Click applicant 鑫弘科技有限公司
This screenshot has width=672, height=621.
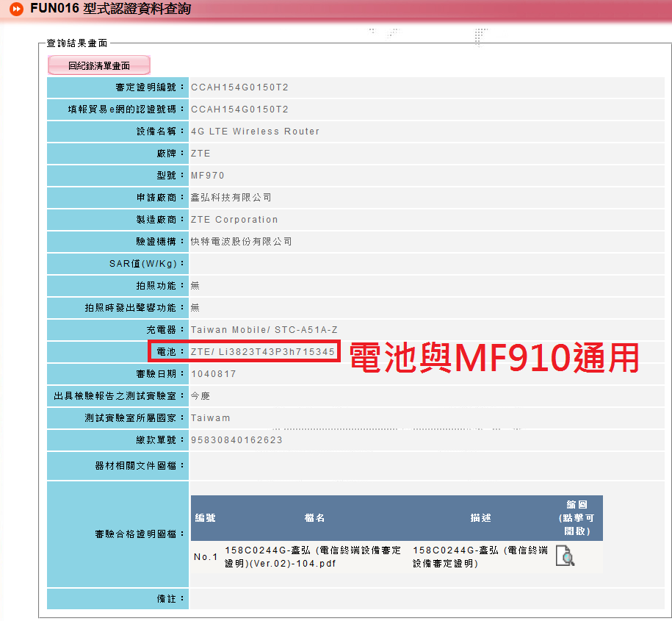pyautogui.click(x=231, y=197)
